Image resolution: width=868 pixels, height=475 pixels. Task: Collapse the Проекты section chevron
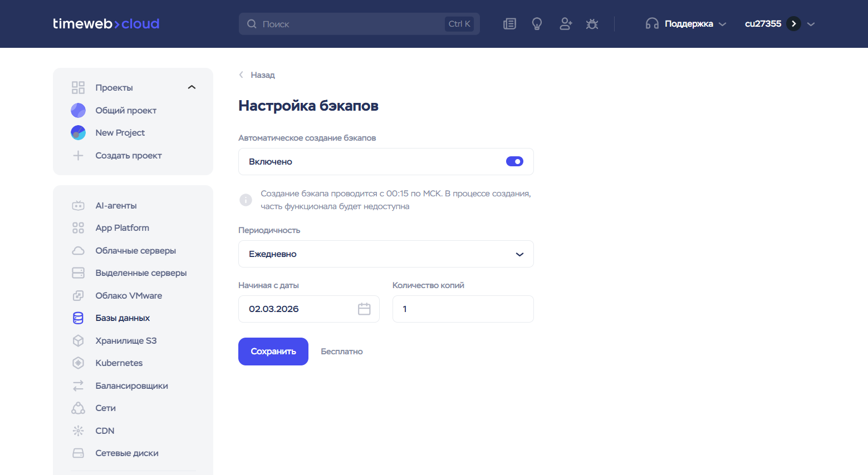[x=192, y=87]
